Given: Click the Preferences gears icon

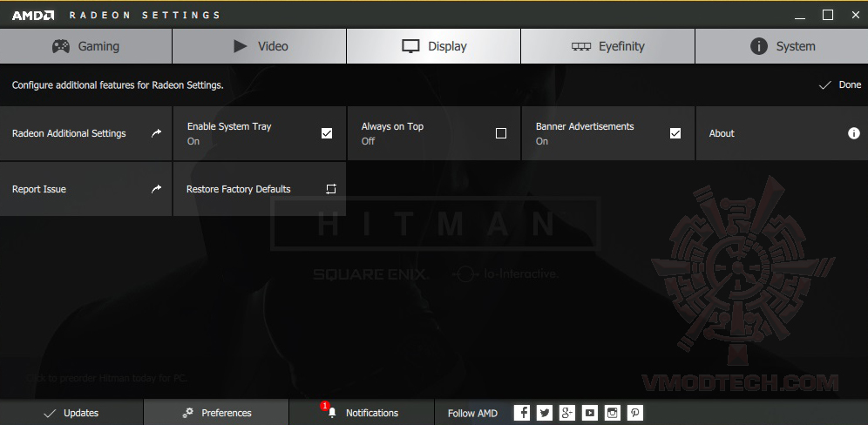Looking at the screenshot, I should [188, 413].
